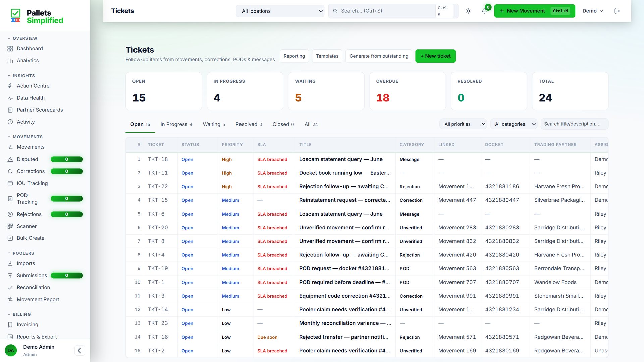644x362 pixels.
Task: Open the All categories dropdown
Action: pyautogui.click(x=514, y=124)
